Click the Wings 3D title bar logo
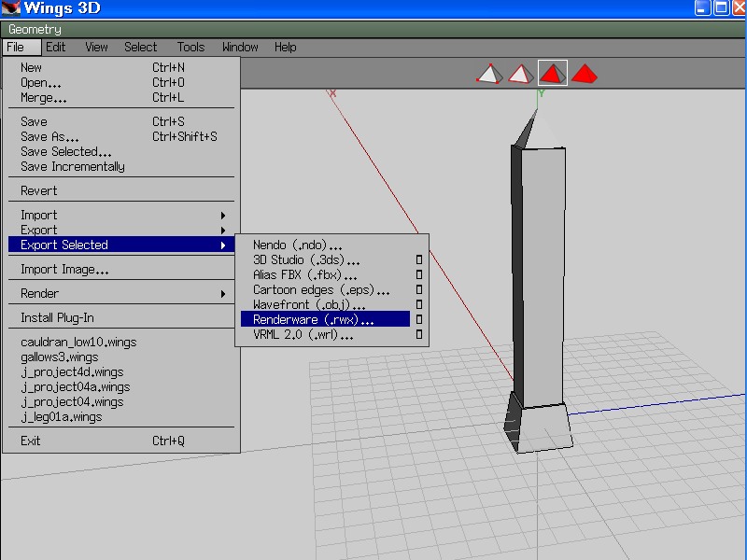The height and width of the screenshot is (560, 747). pyautogui.click(x=10, y=8)
